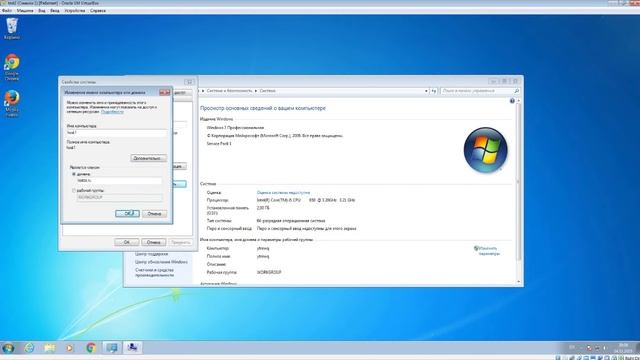This screenshot has height=360, width=640.
Task: Click the shield icon beside Change settings
Action: pyautogui.click(x=476, y=248)
